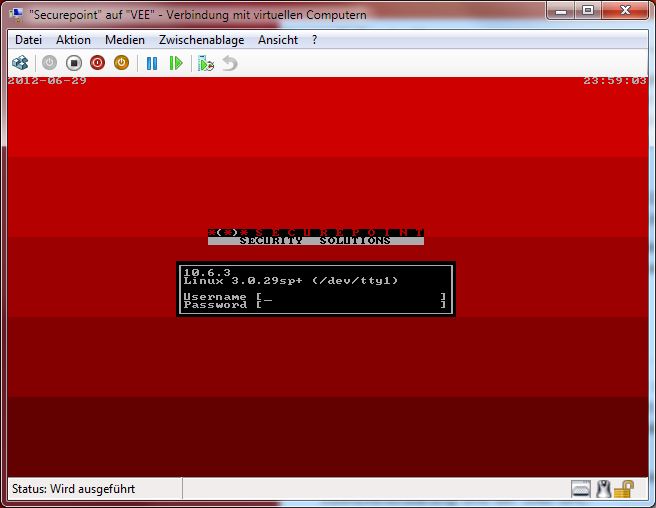The image size is (656, 508).
Task: Click the red Shut Down icon
Action: click(97, 63)
